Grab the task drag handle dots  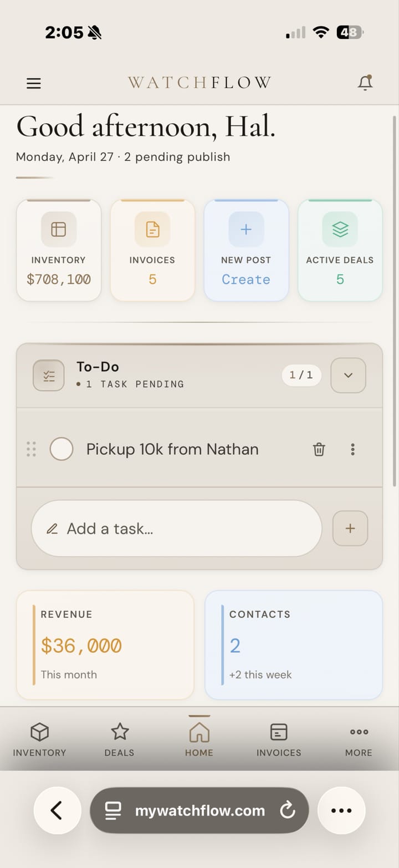pyautogui.click(x=30, y=449)
